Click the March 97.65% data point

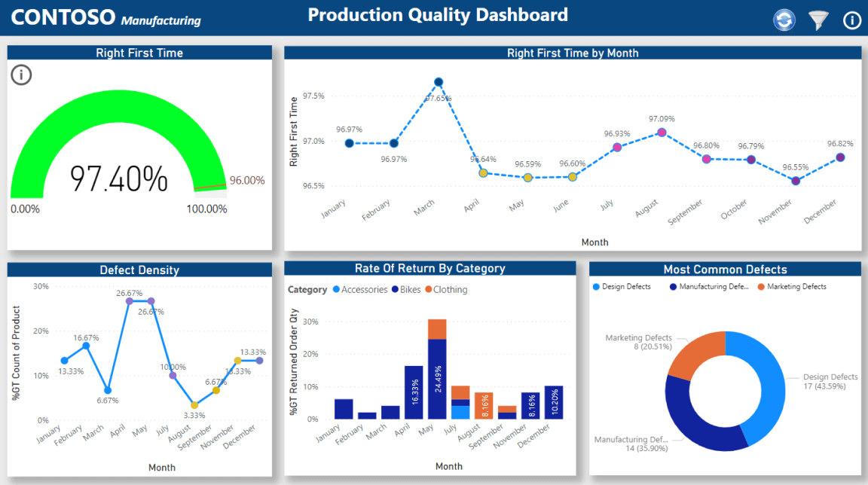pos(439,82)
